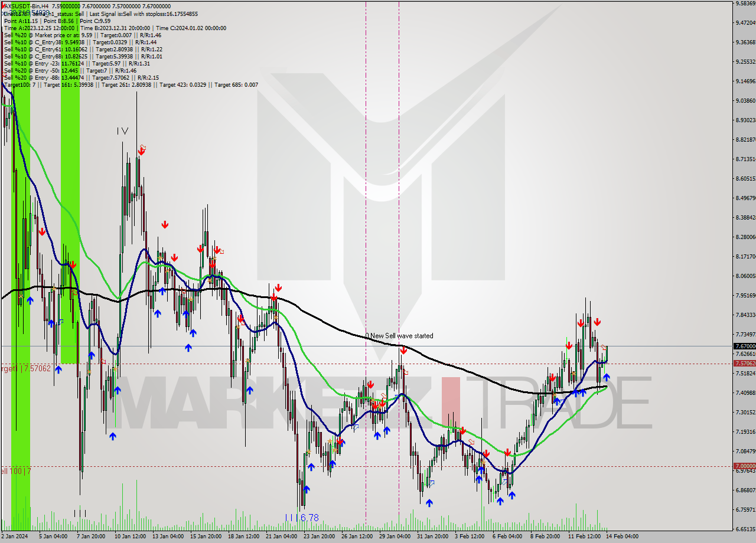The height and width of the screenshot is (543, 756).
Task: Click the '0 New Sell wave started' annotation
Action: (399, 336)
